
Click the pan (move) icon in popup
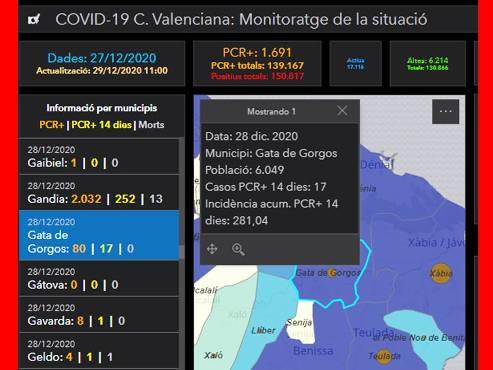click(x=212, y=249)
